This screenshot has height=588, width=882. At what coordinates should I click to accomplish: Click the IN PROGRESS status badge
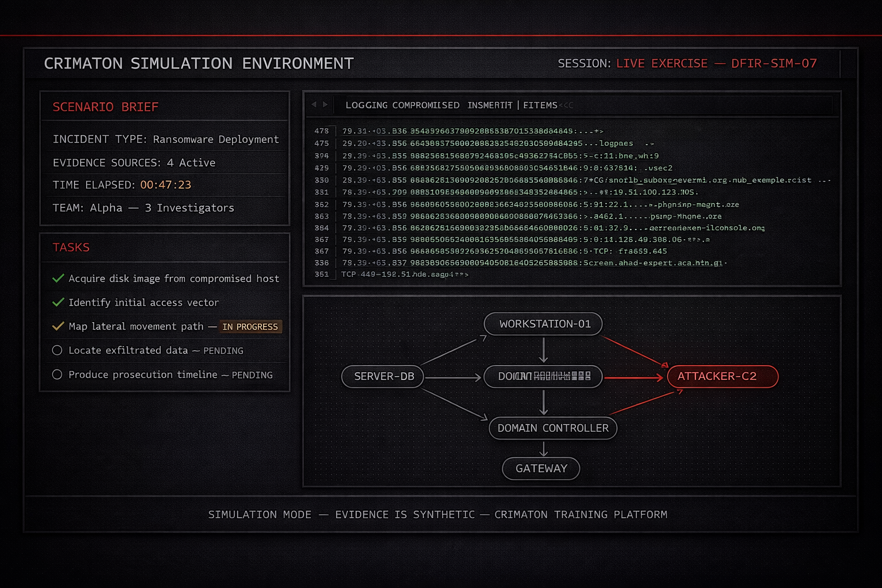pos(251,326)
